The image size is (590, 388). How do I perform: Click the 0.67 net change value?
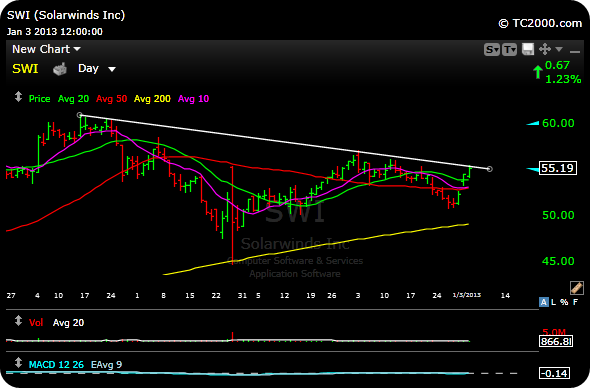tap(557, 65)
